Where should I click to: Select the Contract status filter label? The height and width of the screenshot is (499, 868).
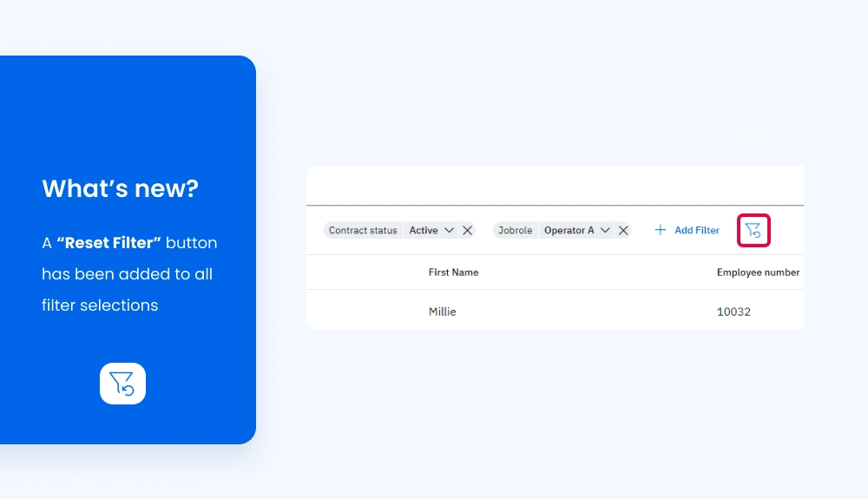(363, 231)
